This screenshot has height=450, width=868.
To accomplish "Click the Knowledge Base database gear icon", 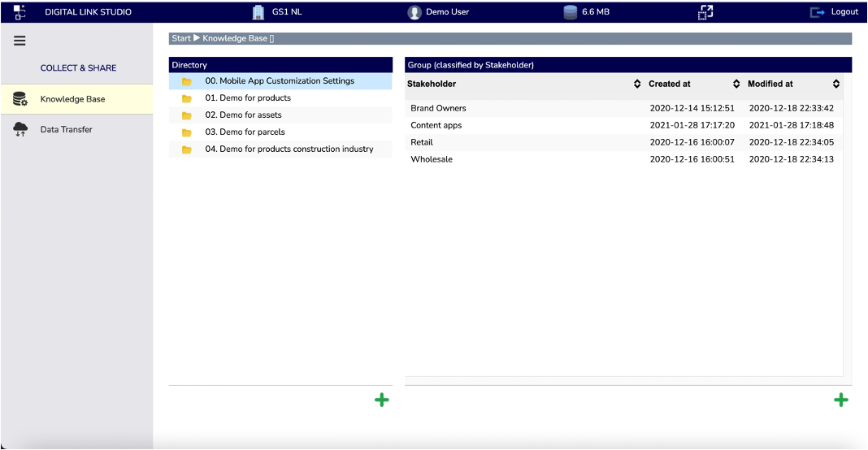I will coord(20,99).
